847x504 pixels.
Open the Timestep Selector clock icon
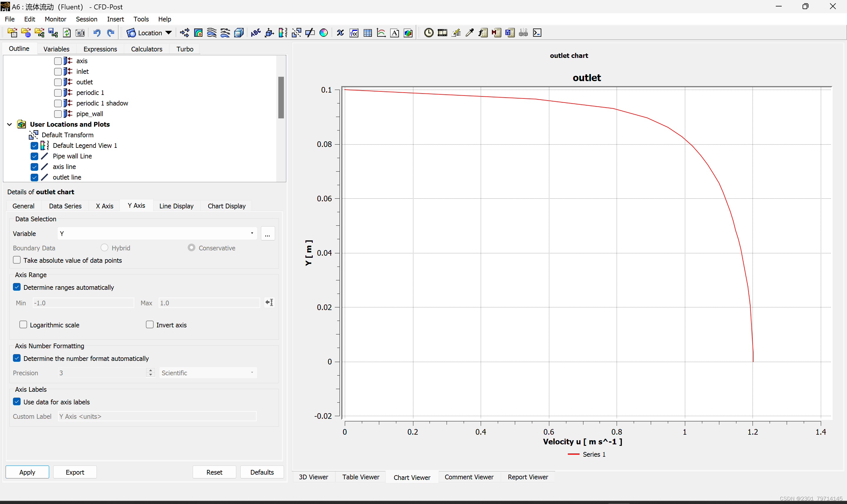pos(429,33)
